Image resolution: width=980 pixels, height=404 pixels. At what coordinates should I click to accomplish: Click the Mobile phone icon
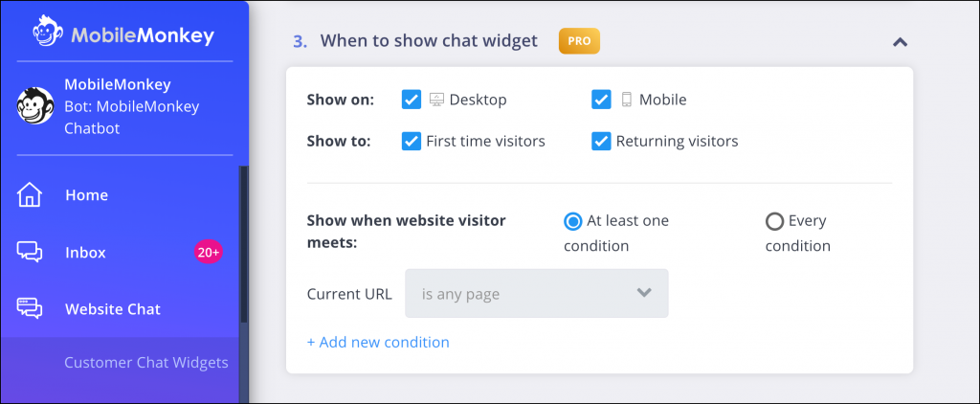pos(626,100)
